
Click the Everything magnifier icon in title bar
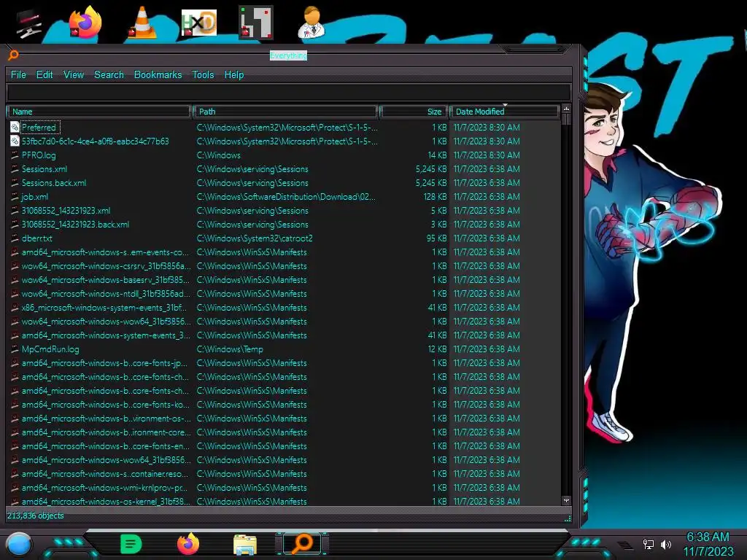coord(13,55)
